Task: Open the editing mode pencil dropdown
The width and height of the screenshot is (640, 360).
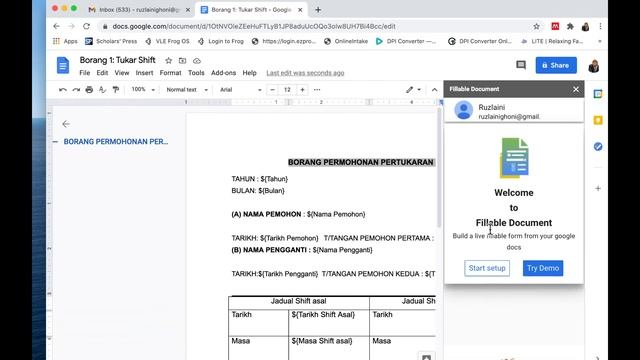Action: click(413, 90)
